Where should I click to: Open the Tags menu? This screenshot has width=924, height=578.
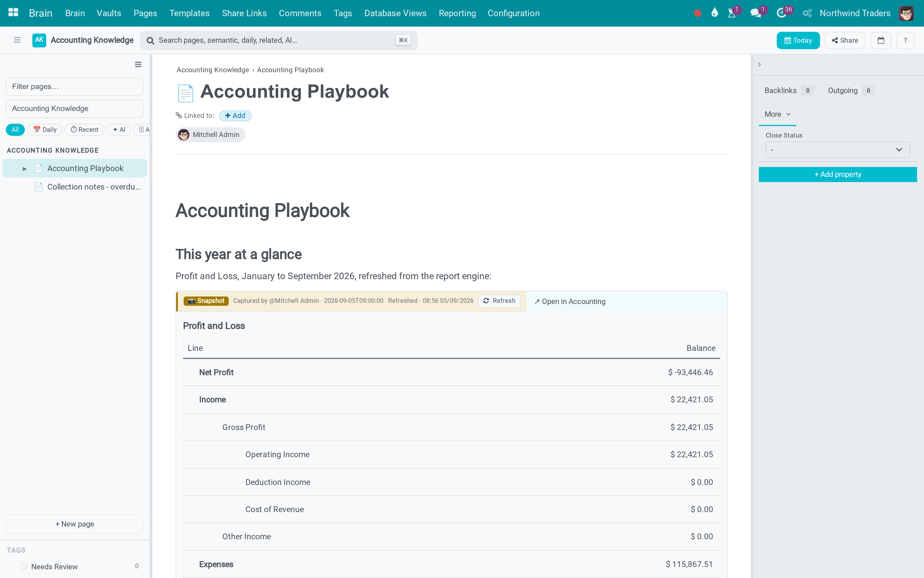point(342,13)
